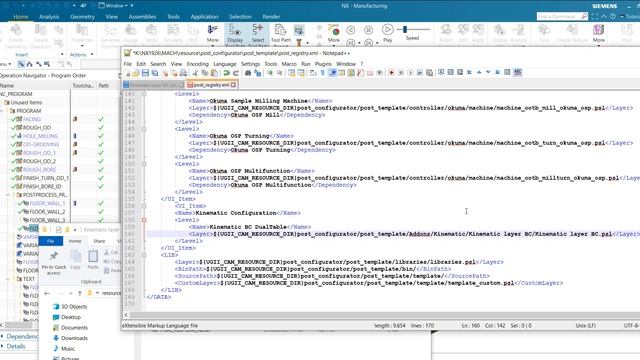640x360 pixels.
Task: Click NX stop playback button
Action: coord(368,30)
